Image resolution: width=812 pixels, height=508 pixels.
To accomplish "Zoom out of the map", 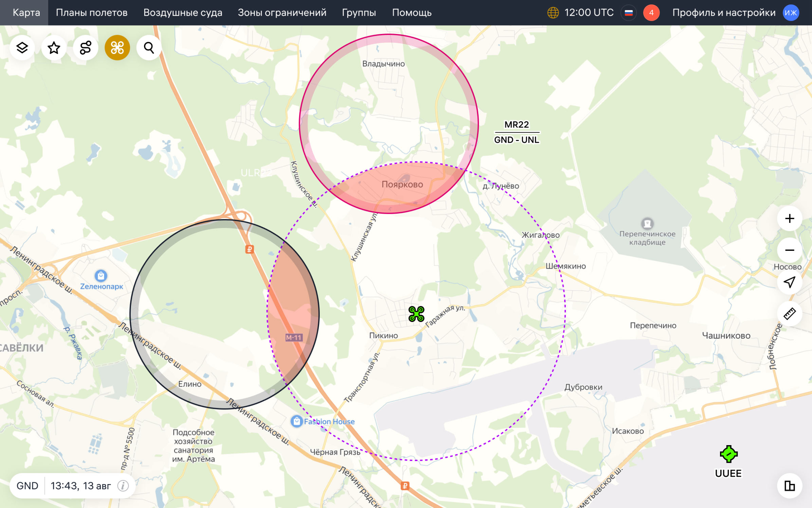I will tap(790, 250).
